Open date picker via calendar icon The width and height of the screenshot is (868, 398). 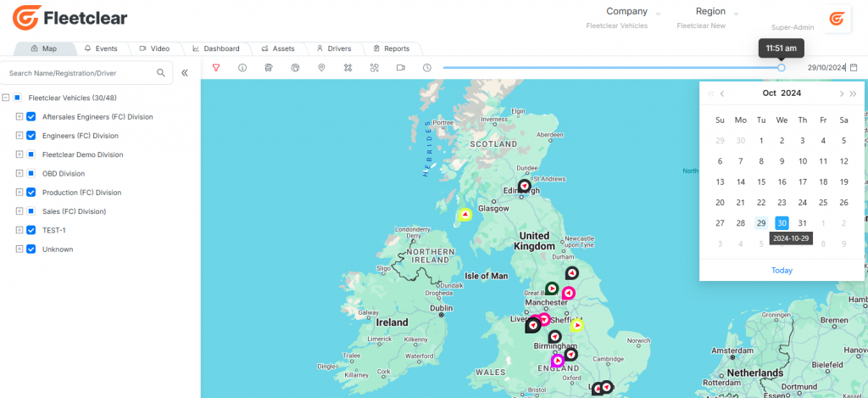(854, 67)
